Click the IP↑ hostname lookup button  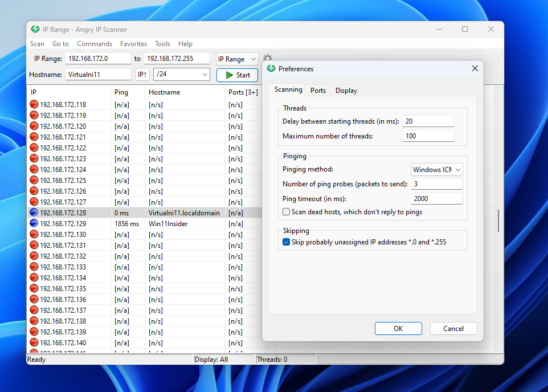coord(142,75)
